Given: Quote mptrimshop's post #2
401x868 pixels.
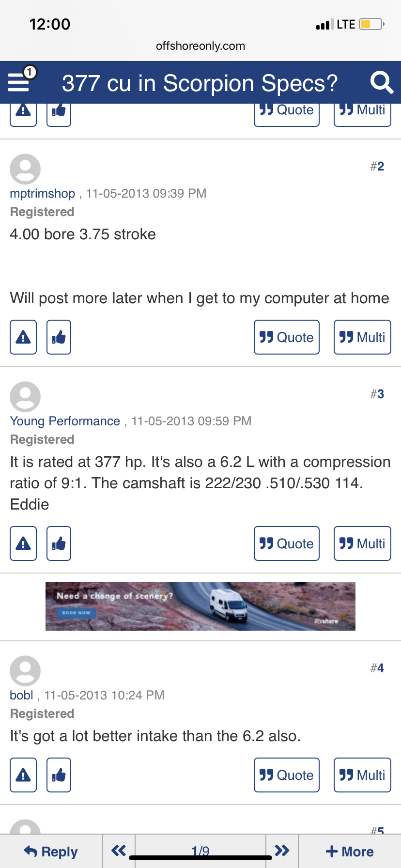Looking at the screenshot, I should [287, 337].
